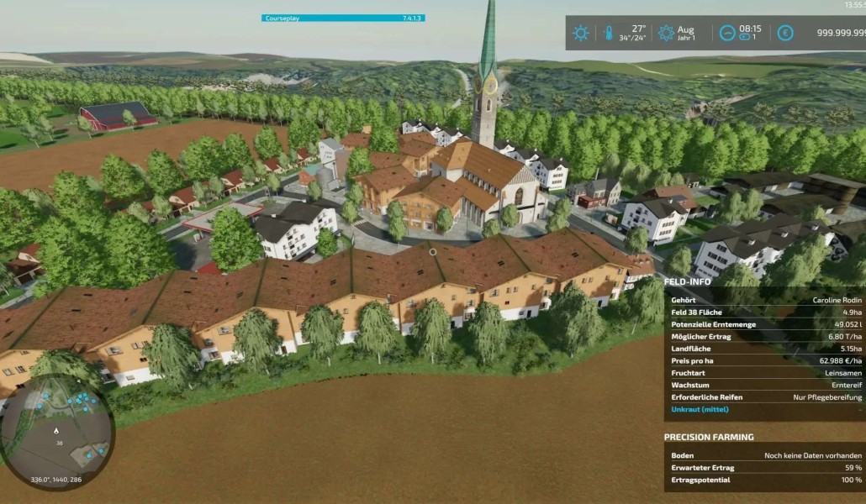Screen dimensions: 866x504
Task: Click the PRECISION FARMING header
Action: point(709,437)
